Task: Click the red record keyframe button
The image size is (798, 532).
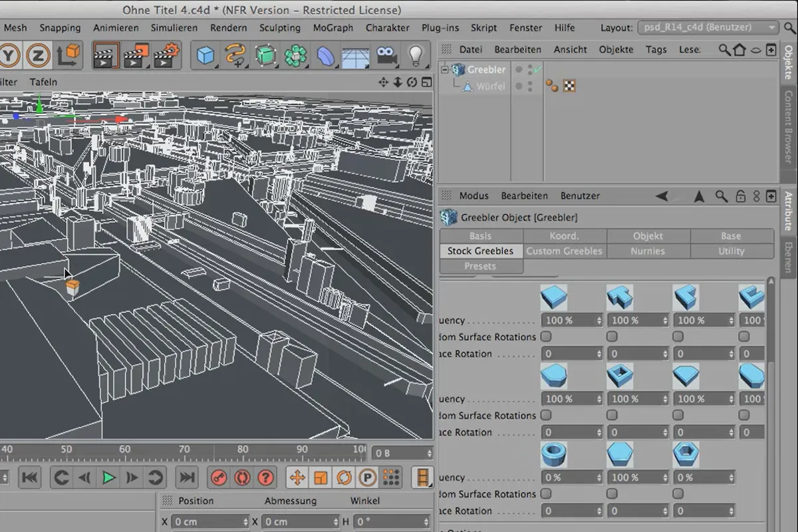Action: [x=219, y=477]
